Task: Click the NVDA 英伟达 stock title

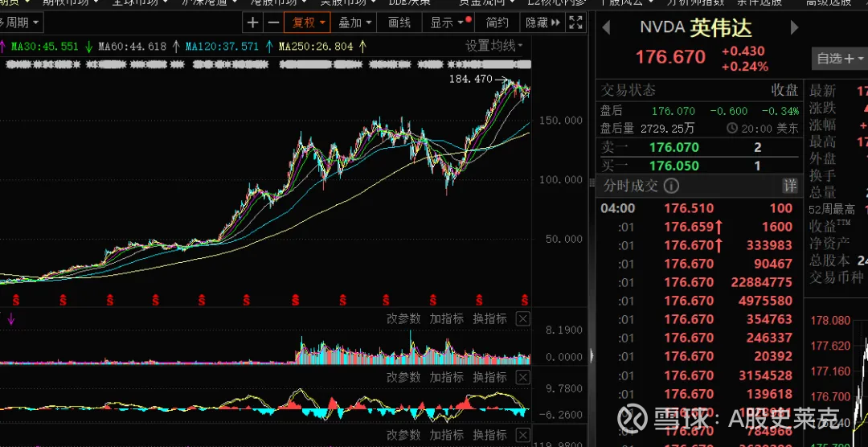Action: (696, 28)
